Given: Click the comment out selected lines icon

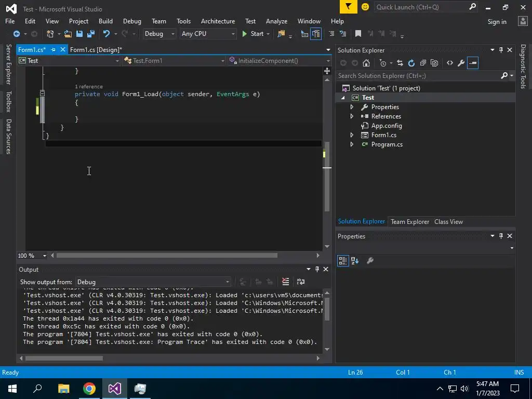Looking at the screenshot, I should point(331,34).
